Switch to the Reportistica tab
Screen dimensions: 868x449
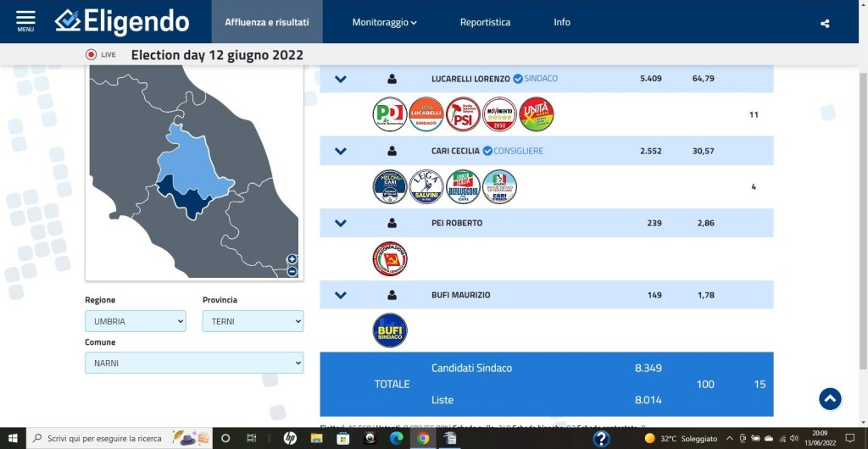[x=485, y=22]
